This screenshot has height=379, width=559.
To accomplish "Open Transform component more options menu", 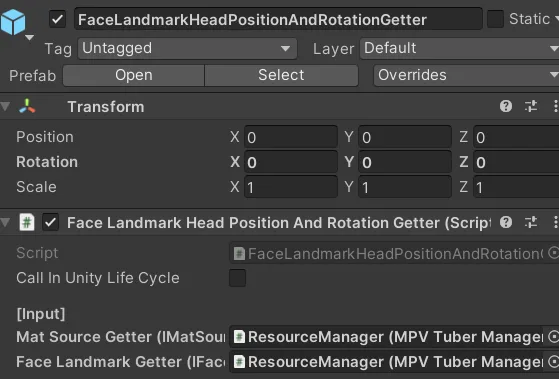I will coord(555,106).
